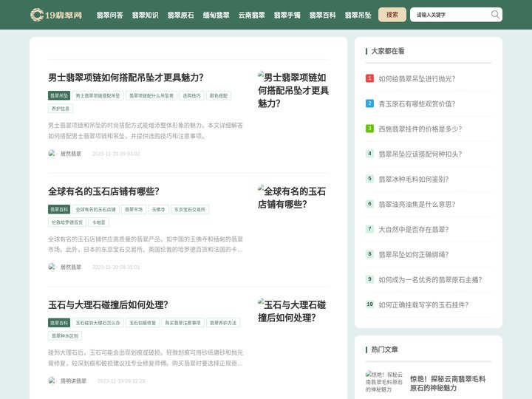The width and height of the screenshot is (532, 399).
Task: Click the 男士翡翠项链搭配吊坠 tag
Action: [98, 95]
